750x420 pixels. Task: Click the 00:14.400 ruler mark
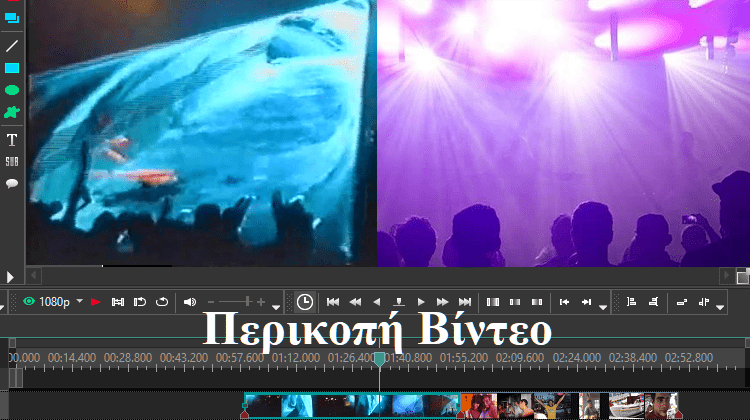72,358
